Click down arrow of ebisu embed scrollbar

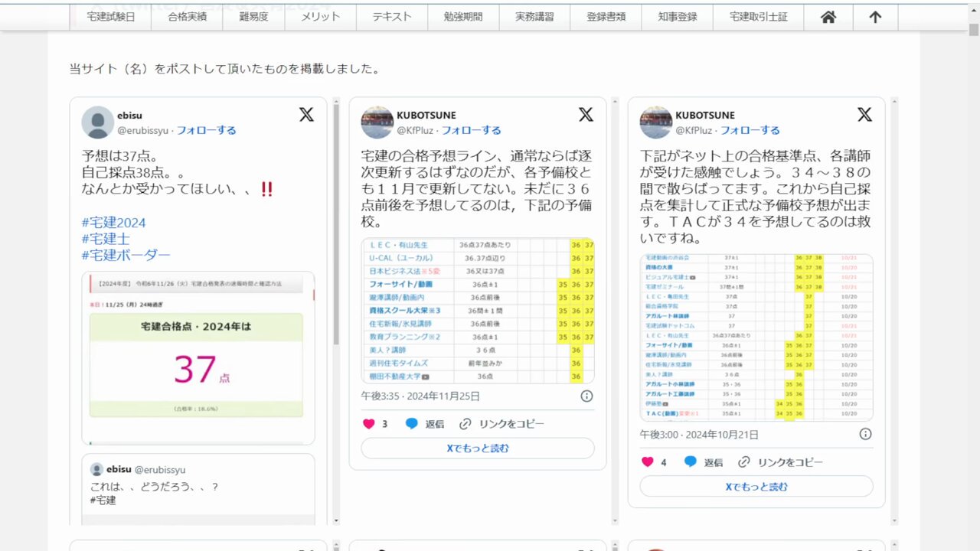pyautogui.click(x=335, y=520)
